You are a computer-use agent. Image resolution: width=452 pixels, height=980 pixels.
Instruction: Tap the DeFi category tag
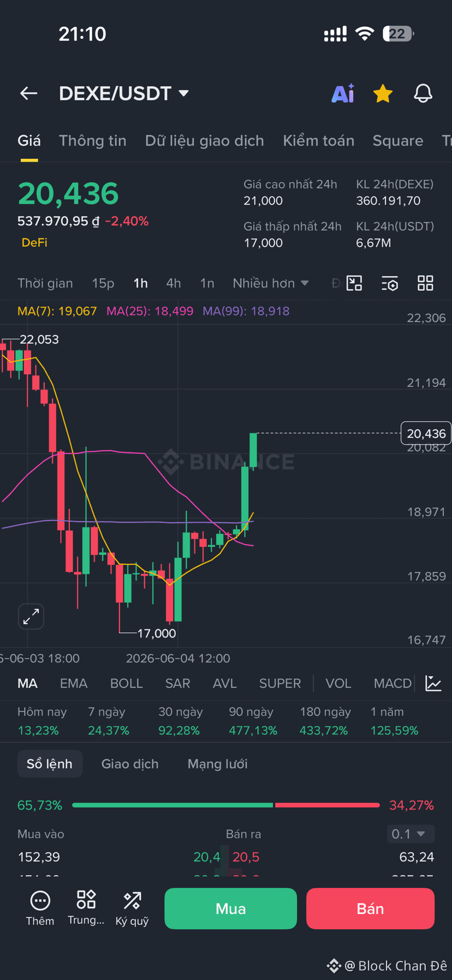point(34,242)
